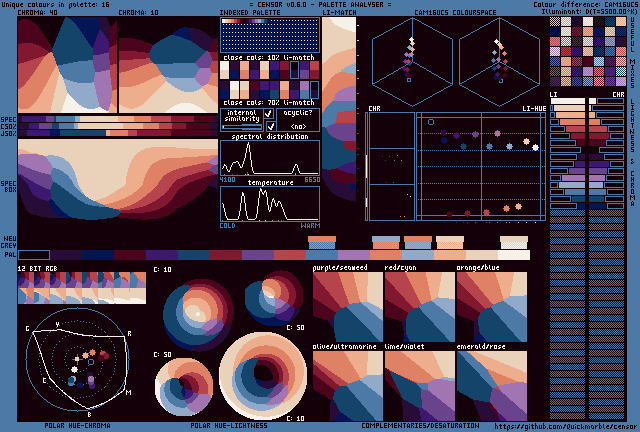
Task: Click the 'close cols: 10% li-match' label
Action: click(x=269, y=57)
